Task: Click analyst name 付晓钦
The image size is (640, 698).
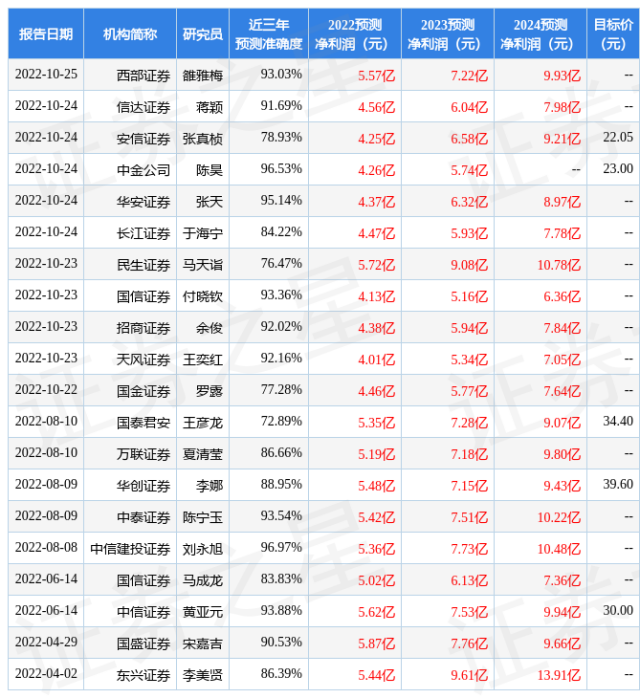Action: 203,296
